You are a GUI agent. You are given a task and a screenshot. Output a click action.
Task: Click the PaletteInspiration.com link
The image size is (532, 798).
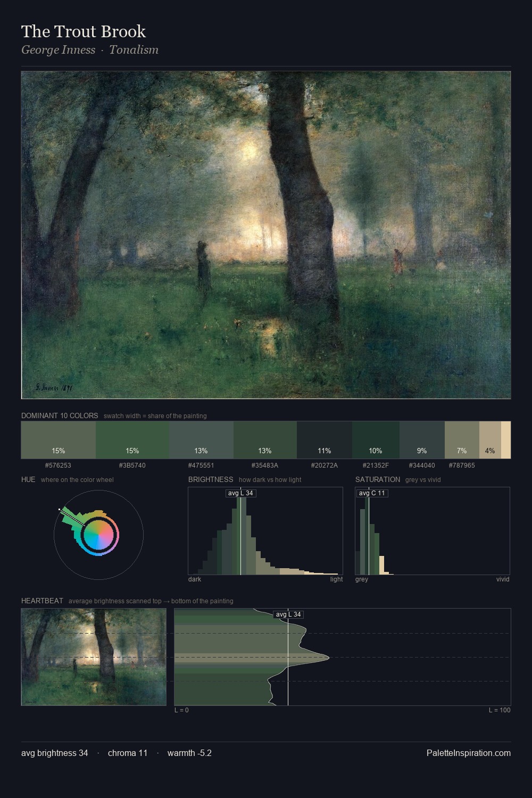pyautogui.click(x=469, y=753)
